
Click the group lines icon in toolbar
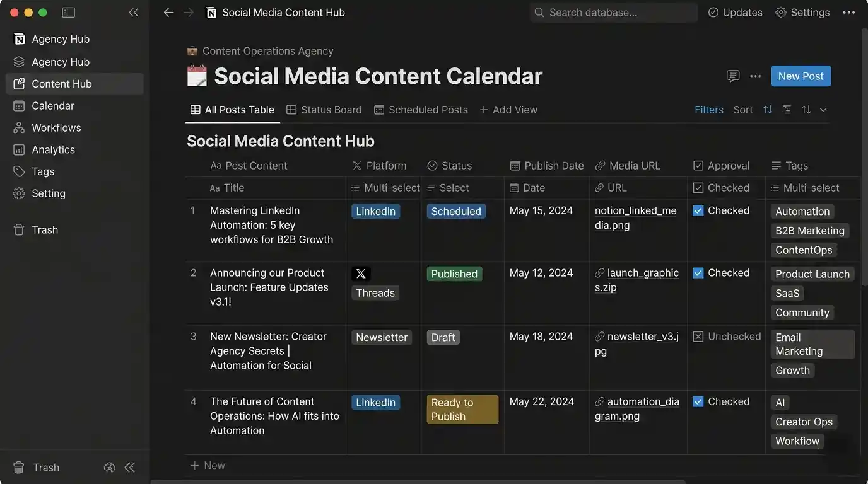click(787, 110)
